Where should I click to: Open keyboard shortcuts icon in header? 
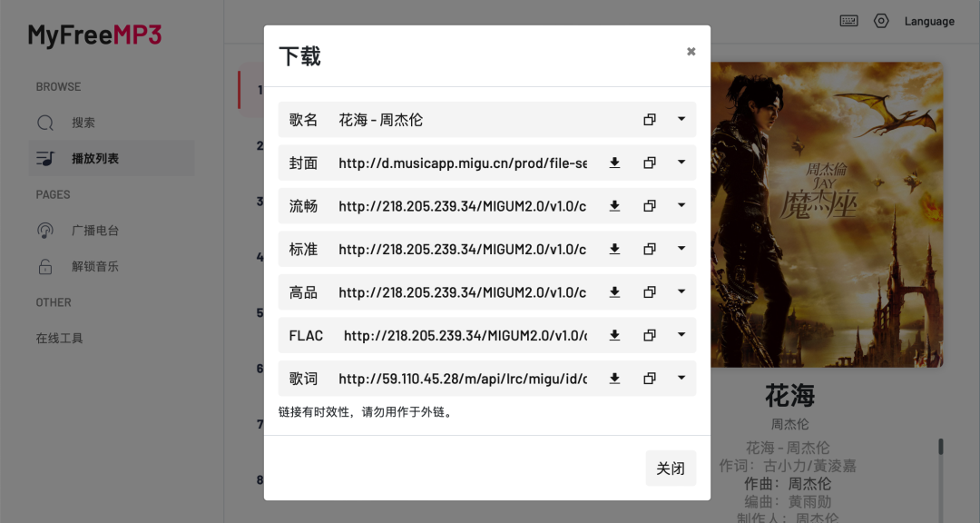(x=848, y=21)
